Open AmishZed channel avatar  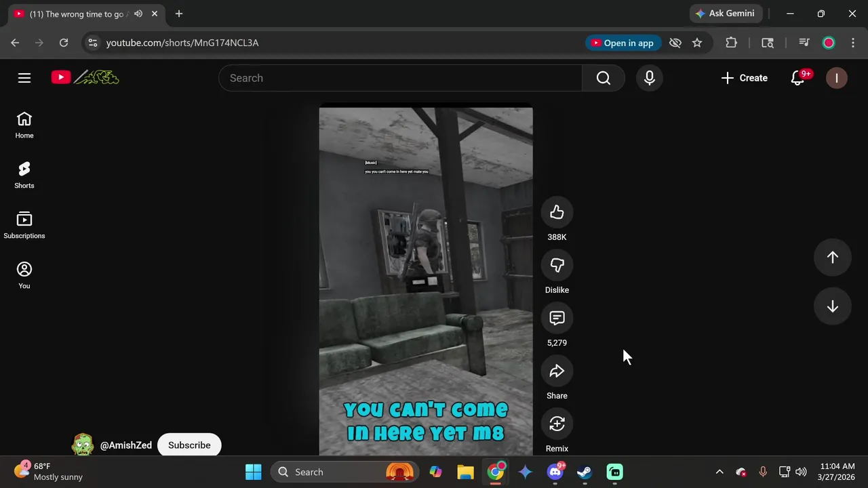(83, 445)
